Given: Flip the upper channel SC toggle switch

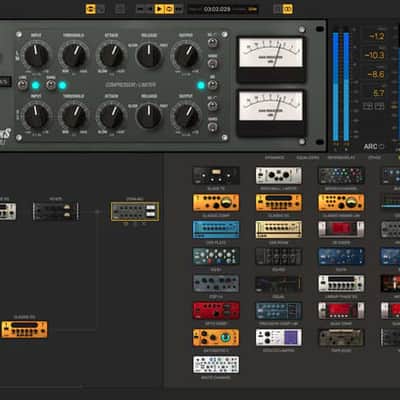Looking at the screenshot, I should click(213, 43).
